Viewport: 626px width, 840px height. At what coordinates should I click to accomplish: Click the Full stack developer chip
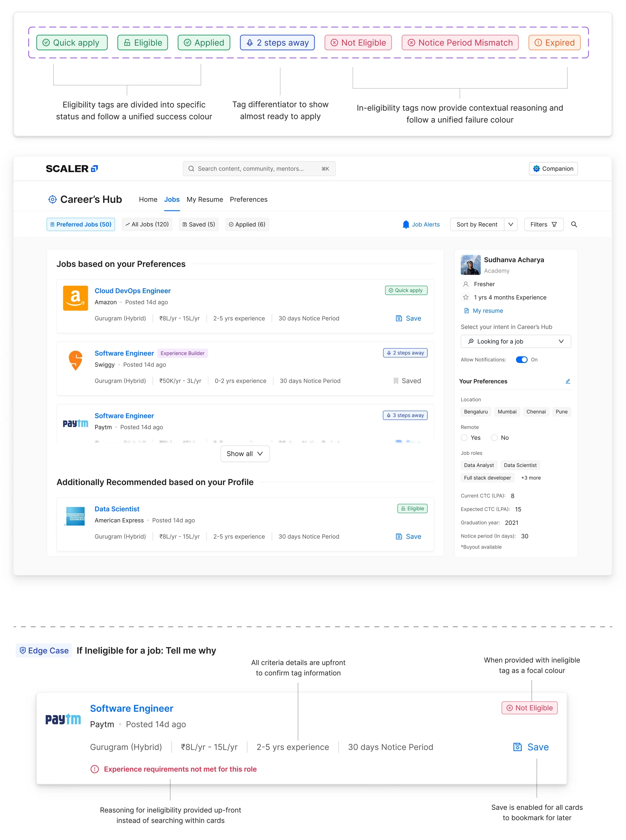point(487,478)
